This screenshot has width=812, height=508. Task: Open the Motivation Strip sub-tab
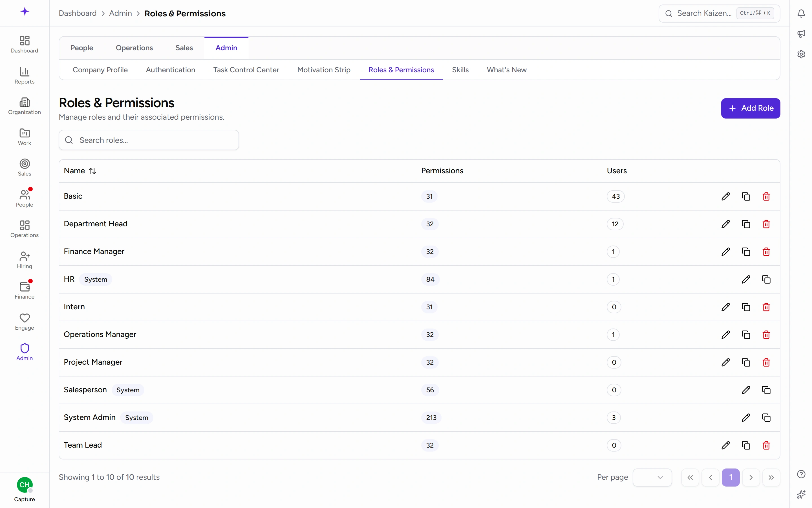pyautogui.click(x=323, y=69)
